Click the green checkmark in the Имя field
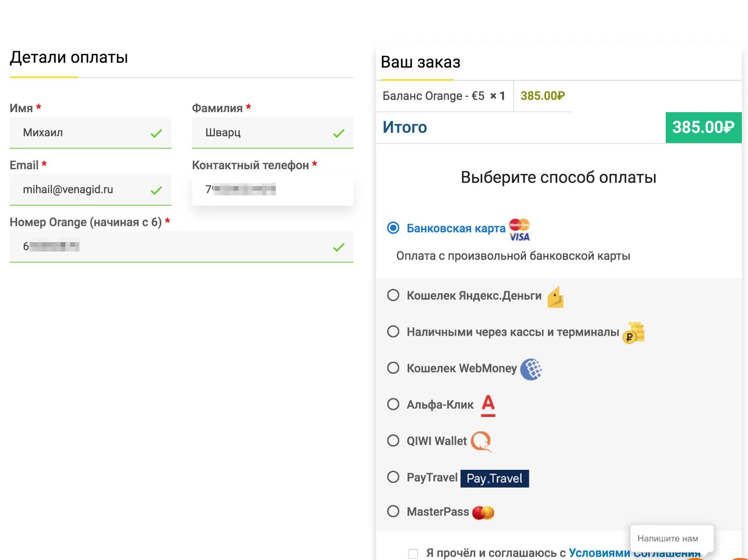This screenshot has width=748, height=560. (x=156, y=134)
